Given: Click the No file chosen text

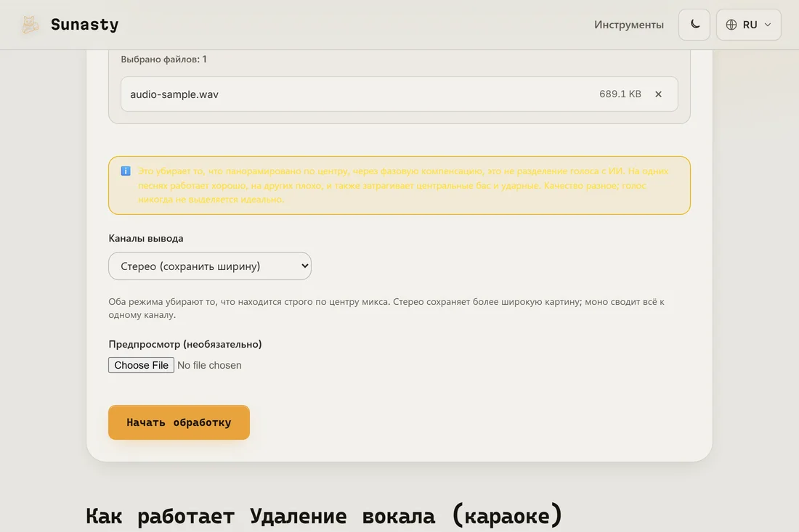Looking at the screenshot, I should click(x=209, y=365).
